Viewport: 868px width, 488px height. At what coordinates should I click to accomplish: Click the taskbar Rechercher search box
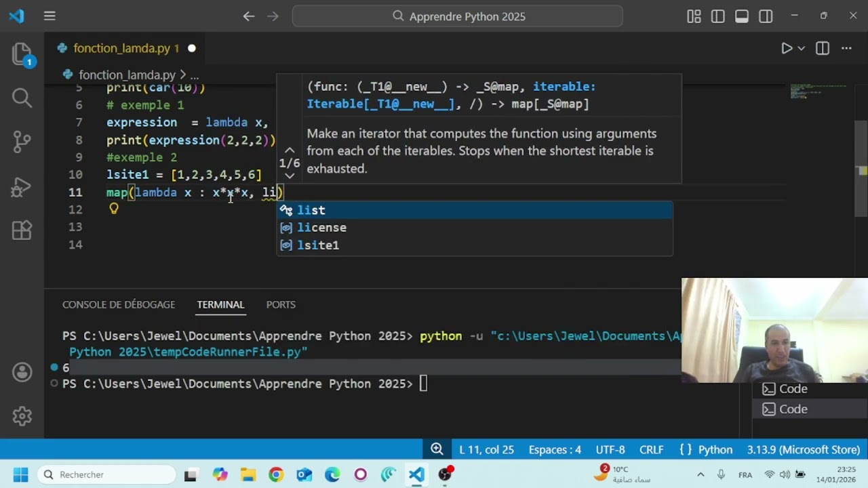[105, 474]
